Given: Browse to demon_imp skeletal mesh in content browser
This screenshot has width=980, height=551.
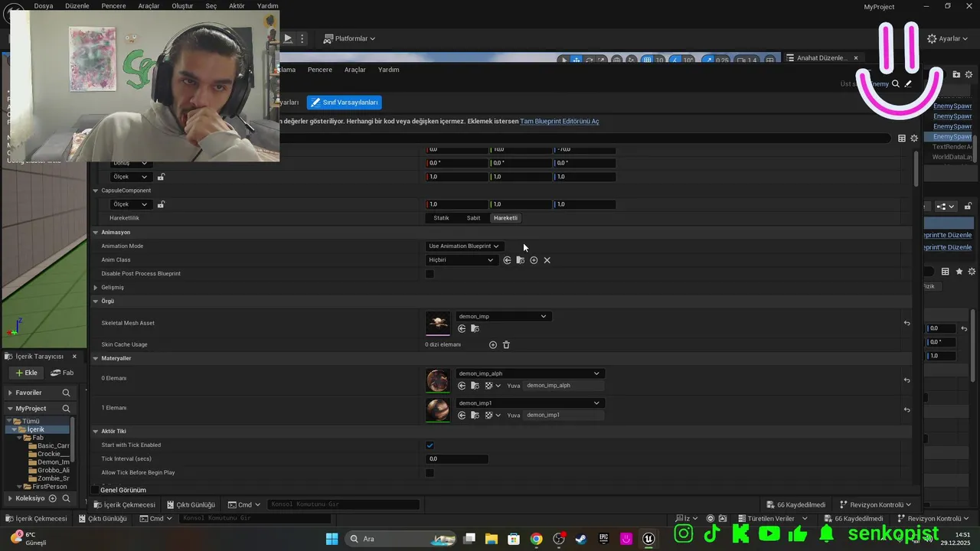Looking at the screenshot, I should (x=475, y=328).
